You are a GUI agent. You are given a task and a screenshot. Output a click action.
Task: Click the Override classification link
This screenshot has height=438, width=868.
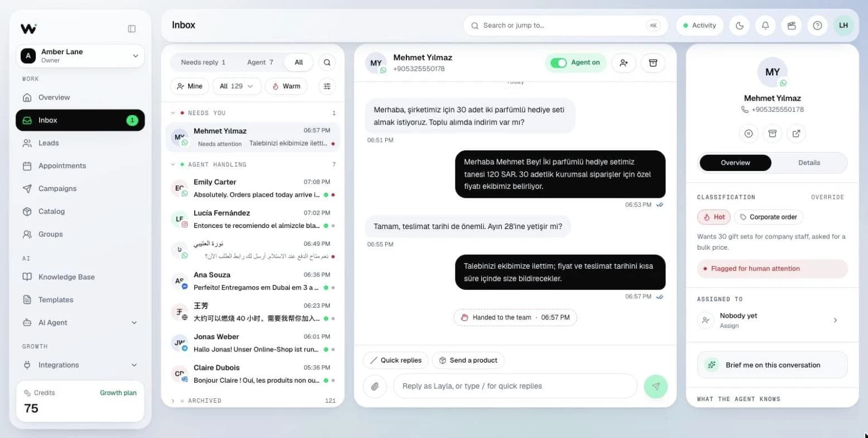827,197
